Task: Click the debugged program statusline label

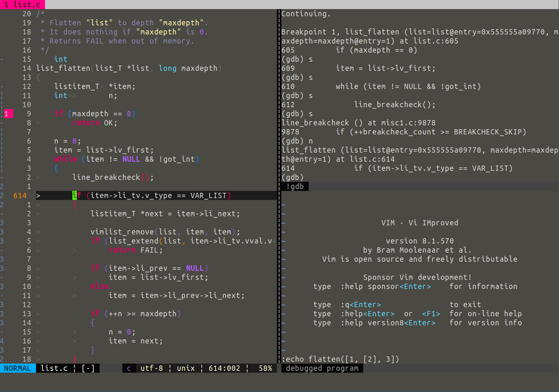Action: coord(322,368)
